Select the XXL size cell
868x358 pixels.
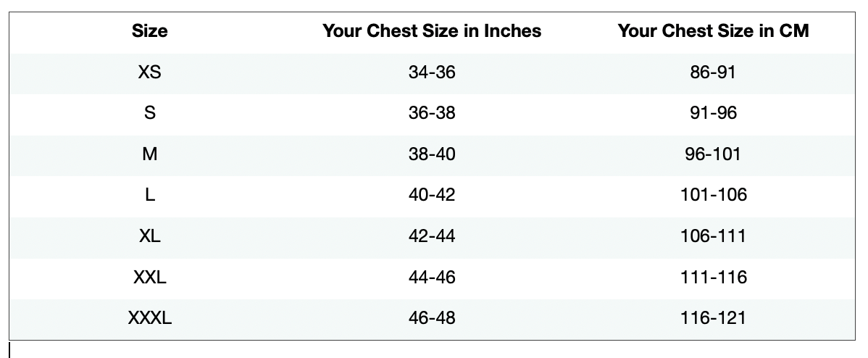click(x=150, y=278)
